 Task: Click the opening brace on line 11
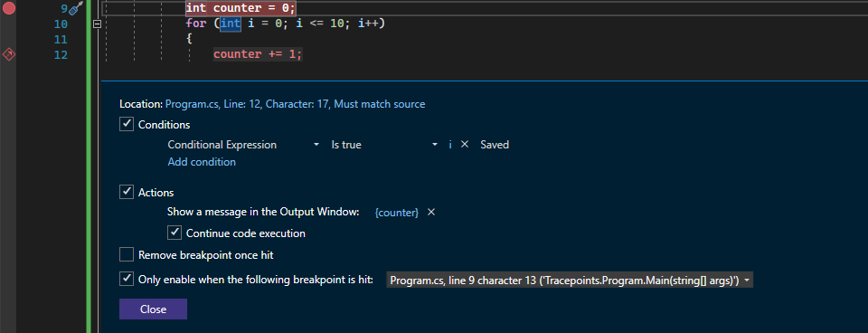tap(189, 39)
